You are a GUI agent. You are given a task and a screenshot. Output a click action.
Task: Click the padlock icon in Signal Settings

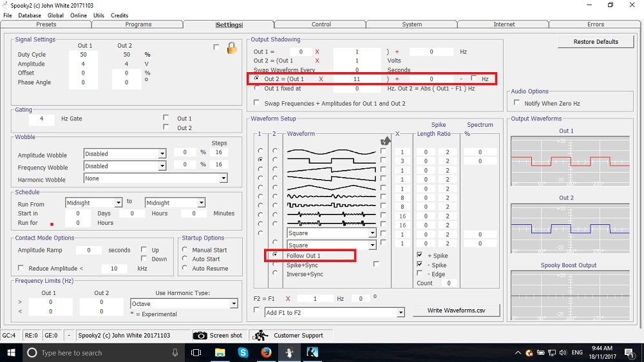click(x=232, y=48)
